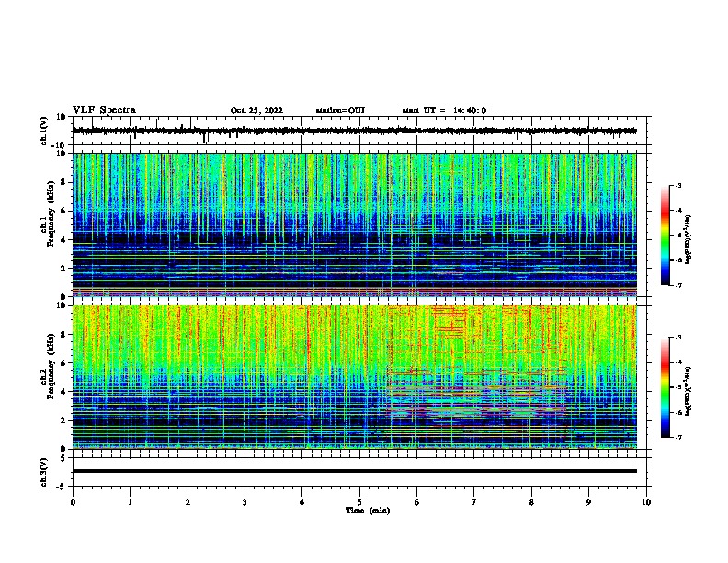Click time axis tick label "8"
The width and height of the screenshot is (728, 563).
tap(531, 502)
